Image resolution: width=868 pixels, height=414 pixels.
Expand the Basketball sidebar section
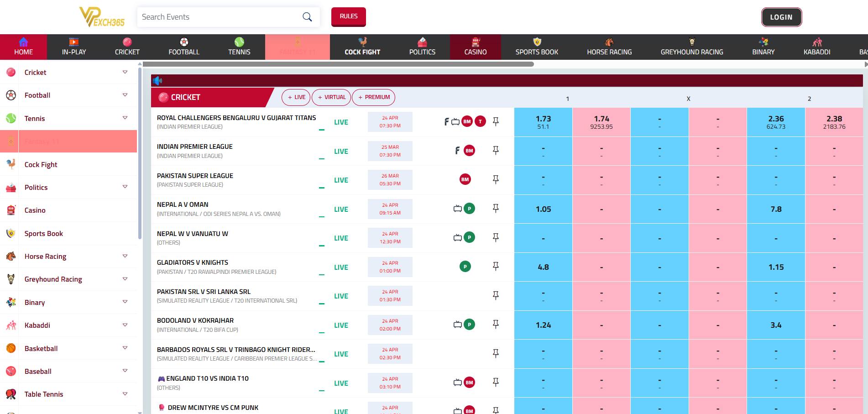click(125, 348)
